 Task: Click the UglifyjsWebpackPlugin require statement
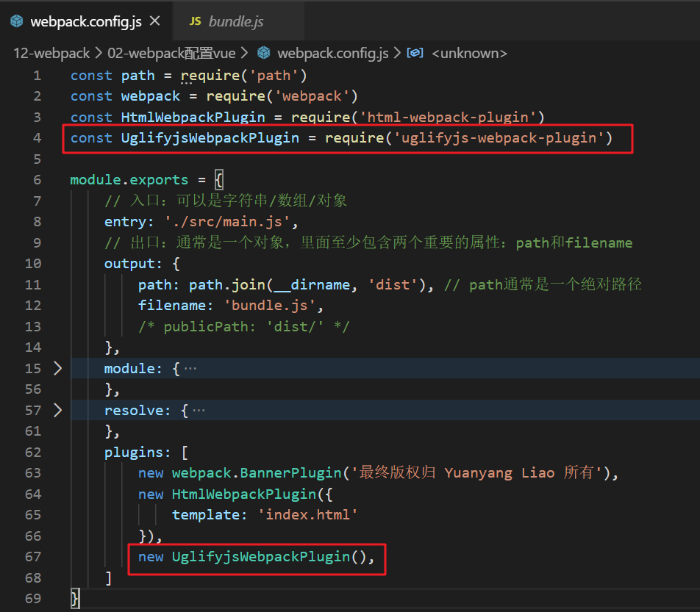pyautogui.click(x=338, y=137)
